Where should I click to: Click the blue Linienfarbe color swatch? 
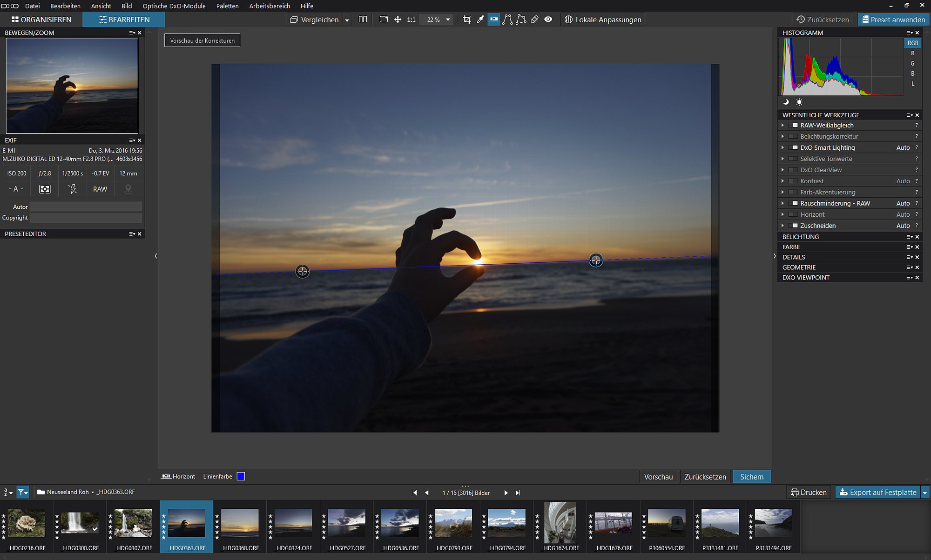[241, 476]
